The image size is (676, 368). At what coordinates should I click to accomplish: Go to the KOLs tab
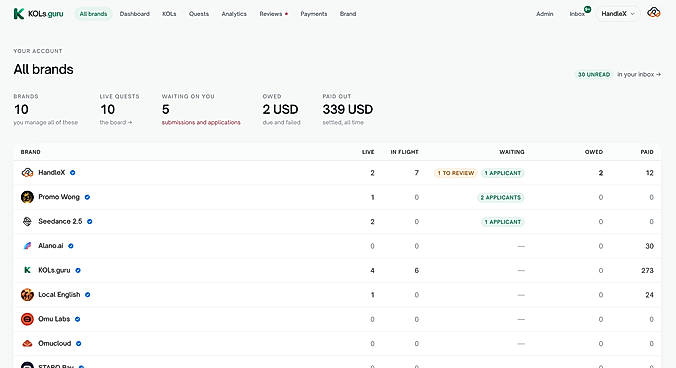point(169,14)
